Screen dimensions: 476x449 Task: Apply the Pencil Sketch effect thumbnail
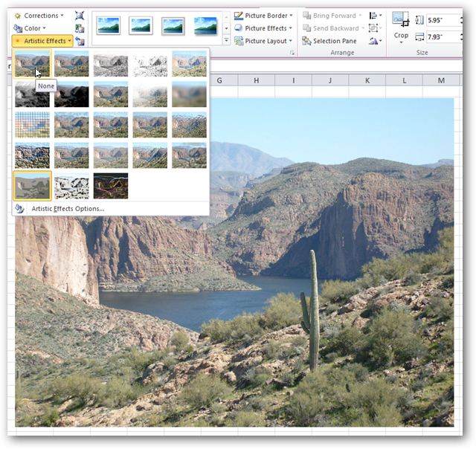[150, 64]
